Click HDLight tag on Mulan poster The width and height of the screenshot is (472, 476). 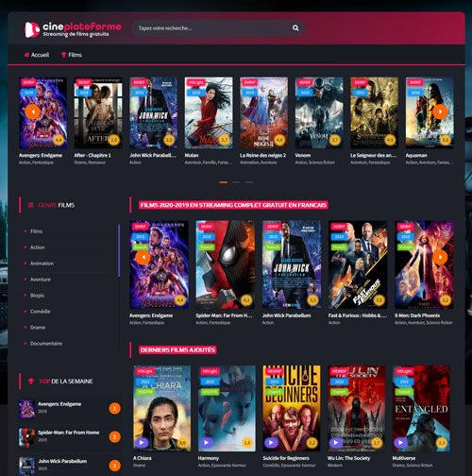[x=196, y=82]
